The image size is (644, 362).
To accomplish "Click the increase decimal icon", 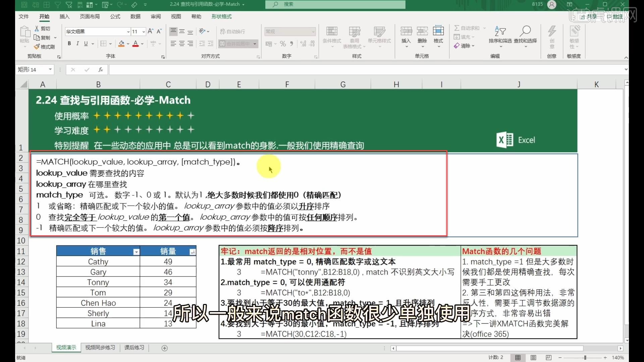I will click(303, 44).
